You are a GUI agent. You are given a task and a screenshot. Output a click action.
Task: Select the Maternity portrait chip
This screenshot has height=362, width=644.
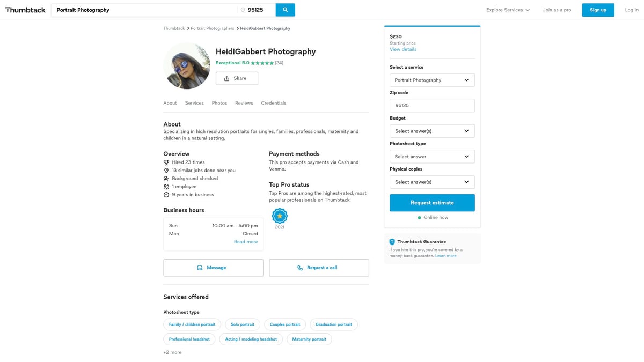coord(309,339)
